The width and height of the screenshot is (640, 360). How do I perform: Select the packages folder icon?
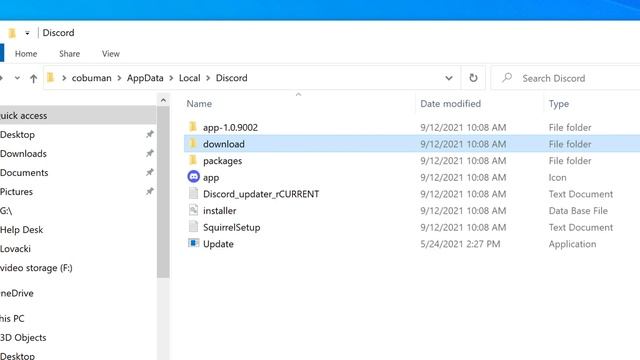pyautogui.click(x=193, y=160)
